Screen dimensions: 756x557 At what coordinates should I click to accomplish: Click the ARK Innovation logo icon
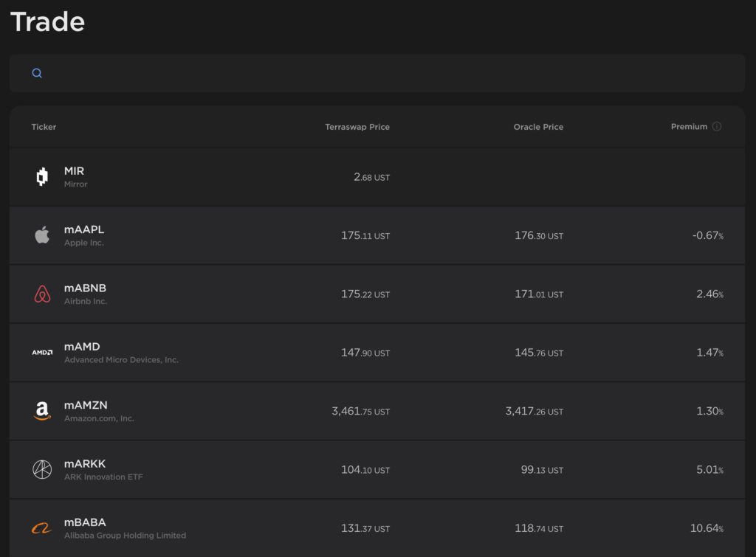tap(42, 469)
